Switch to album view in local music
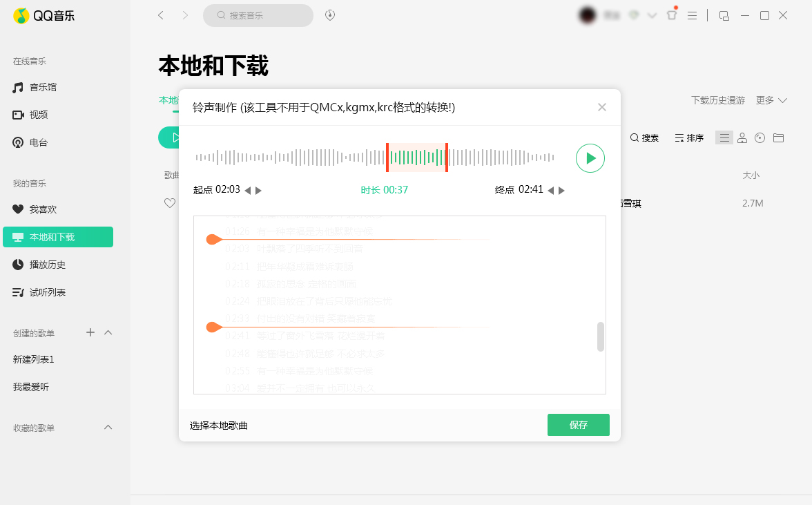The image size is (812, 505). coord(760,137)
